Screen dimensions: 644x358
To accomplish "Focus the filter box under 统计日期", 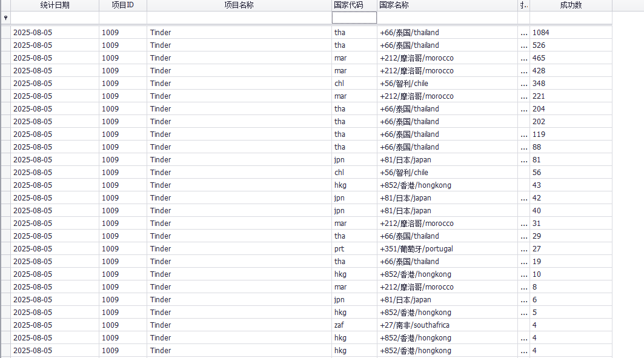I will coord(55,18).
